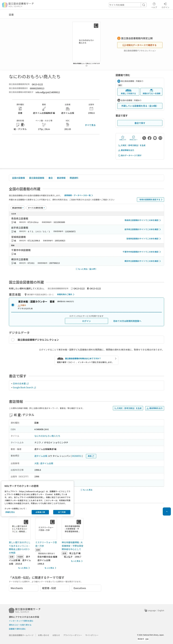This screenshot has width=173, height=644.
Task: Switch to 全国の図書館 tab
Action: [x=18, y=178]
